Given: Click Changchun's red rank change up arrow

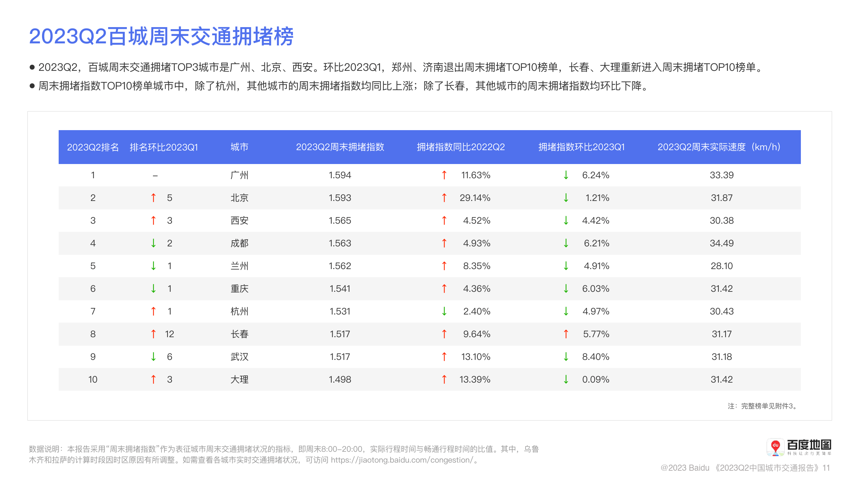Looking at the screenshot, I should point(153,334).
